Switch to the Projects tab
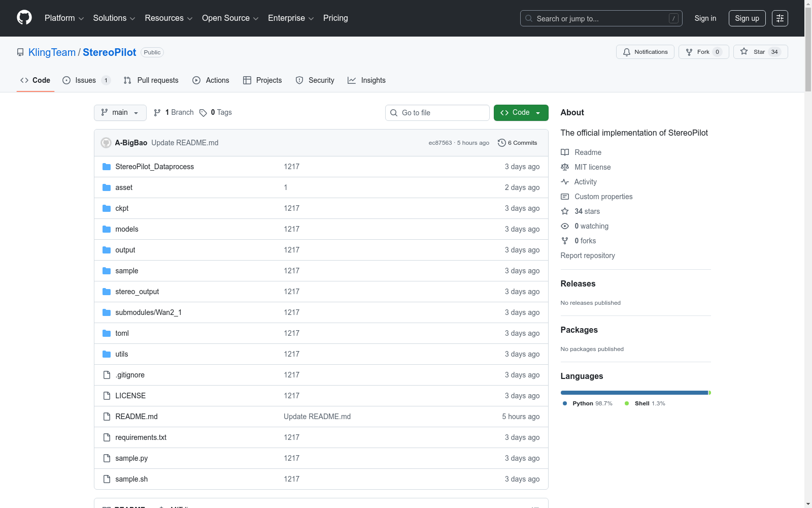 click(x=262, y=80)
